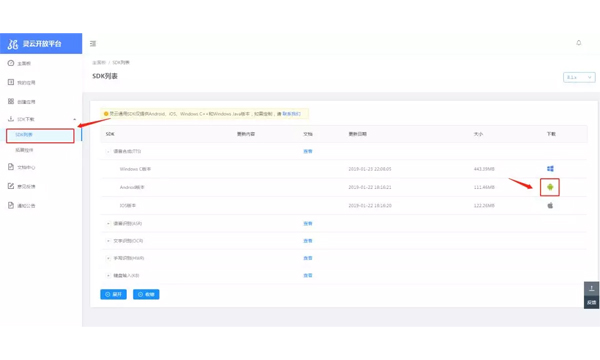Screen dimensions: 600x360
Task: Collapse the TTS row in the SDK table
Action: point(108,151)
